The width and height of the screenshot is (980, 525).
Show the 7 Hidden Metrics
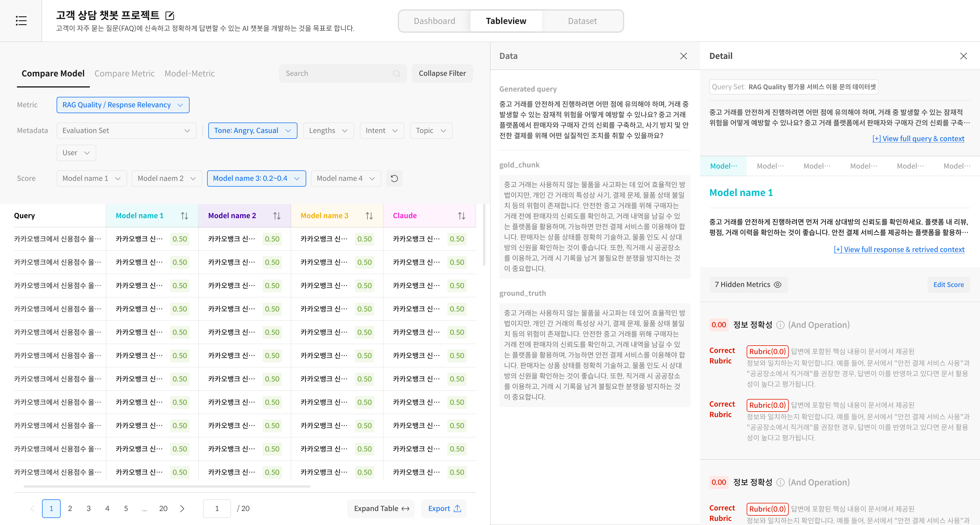(748, 285)
